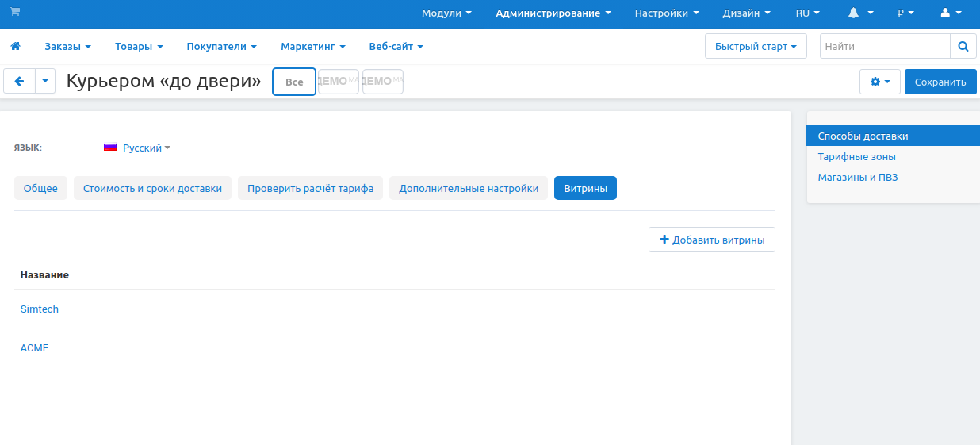Open the user account icon menu

click(951, 13)
